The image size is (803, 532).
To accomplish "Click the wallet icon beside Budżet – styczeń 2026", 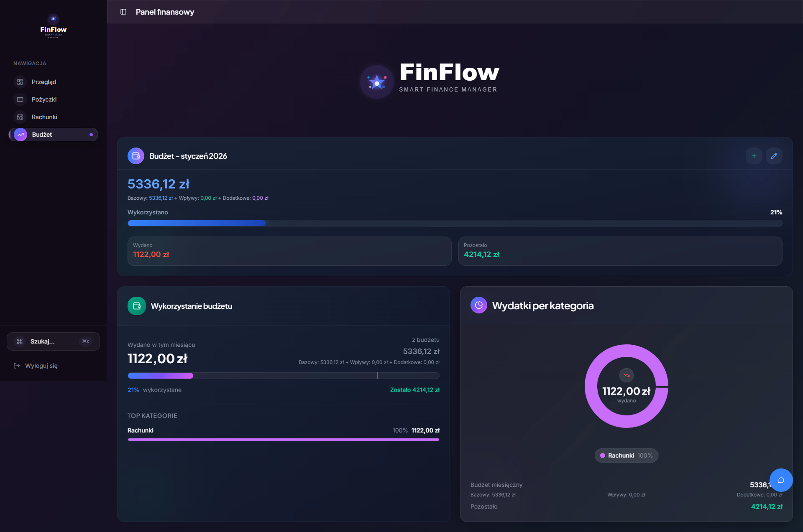I will [x=136, y=156].
